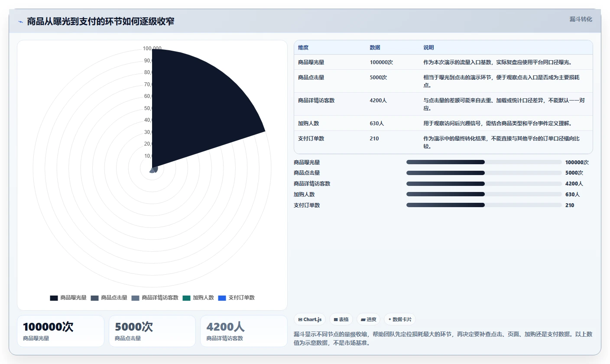610x364 pixels.
Task: Toggle 支付订单数 legend color box
Action: (222, 298)
